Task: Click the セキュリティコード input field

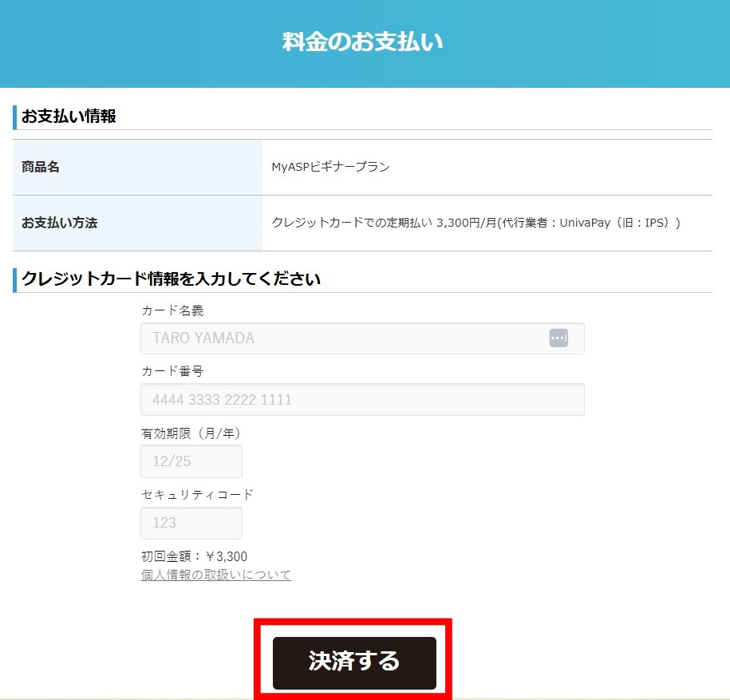Action: tap(191, 523)
